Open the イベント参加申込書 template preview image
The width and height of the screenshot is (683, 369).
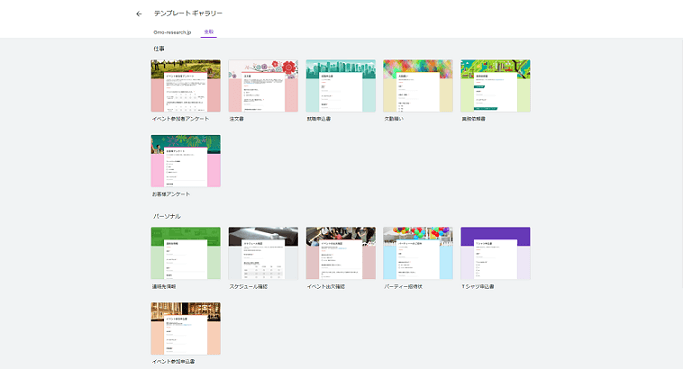(186, 328)
